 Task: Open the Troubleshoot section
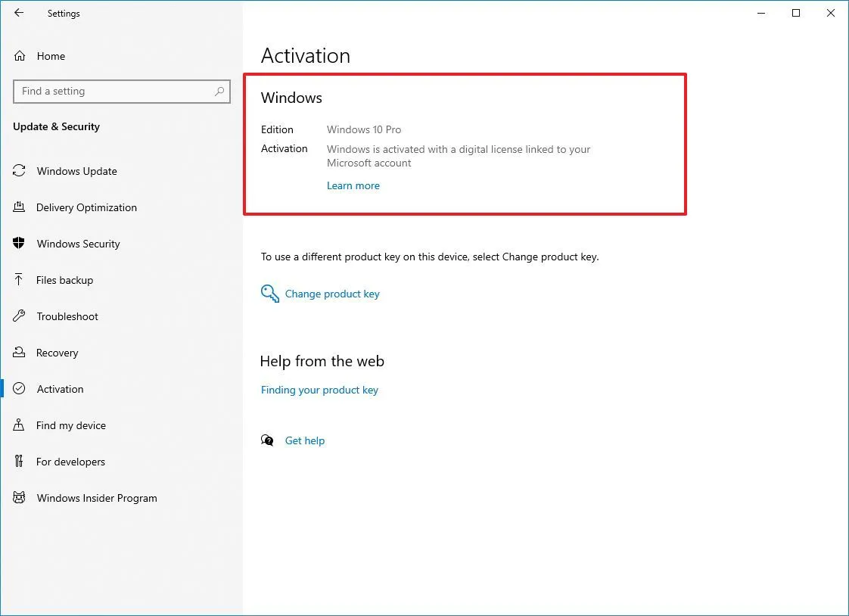pyautogui.click(x=66, y=316)
